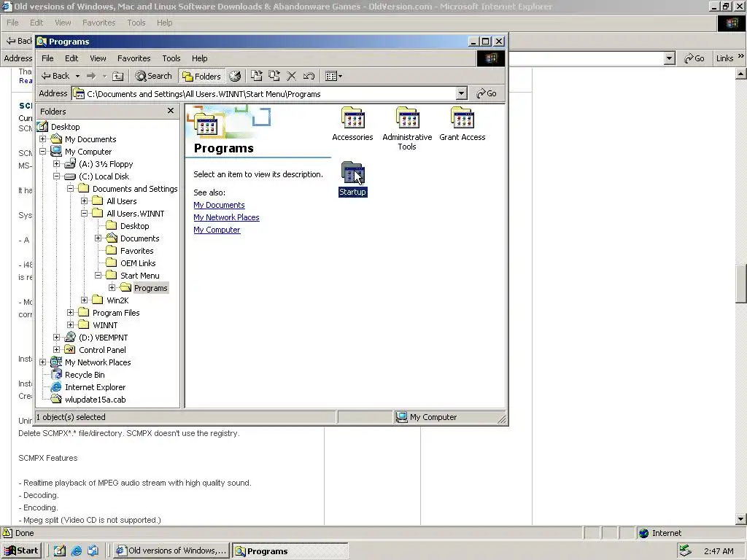Viewport: 747px width, 560px height.
Task: Go up one folder level
Action: (117, 76)
